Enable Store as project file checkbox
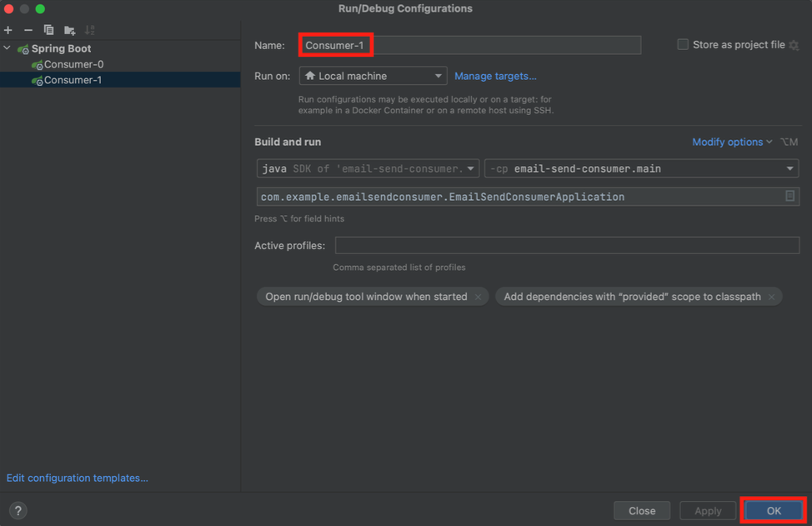Screen dimensions: 812x526 683,45
